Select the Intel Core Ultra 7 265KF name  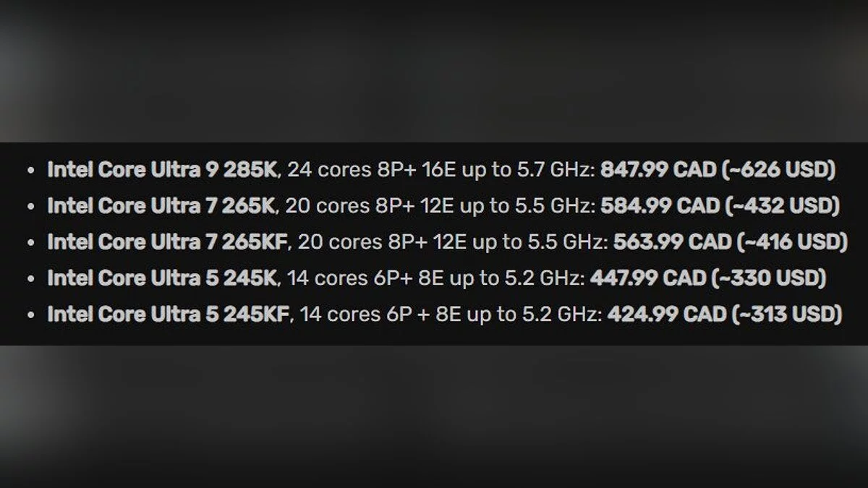[x=168, y=242]
